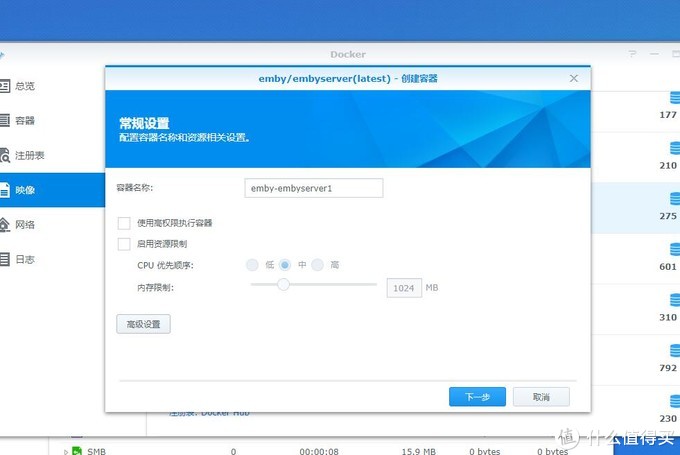Edit the 容器名称 container name field

[x=314, y=188]
